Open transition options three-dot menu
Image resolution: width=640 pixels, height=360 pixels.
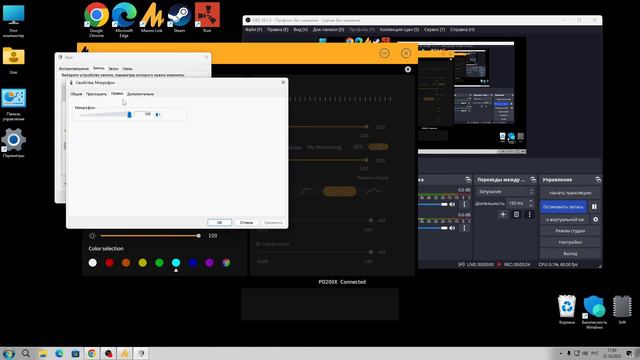pyautogui.click(x=530, y=214)
